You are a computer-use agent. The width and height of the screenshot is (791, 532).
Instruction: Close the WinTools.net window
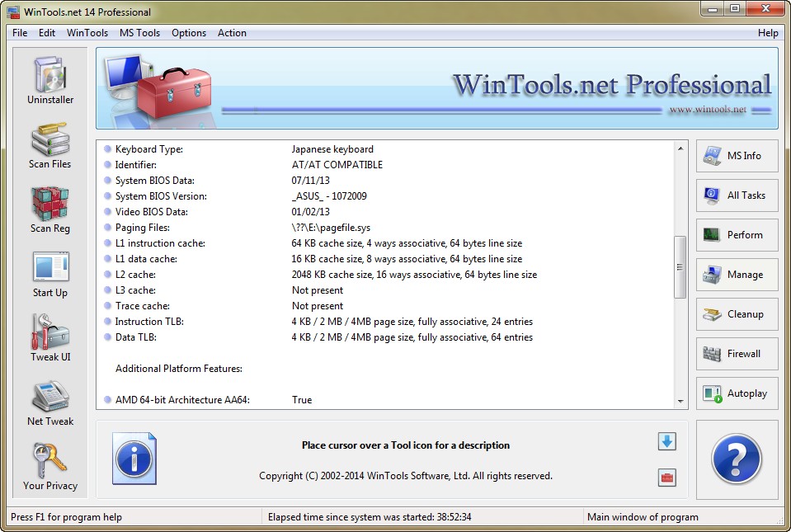click(765, 8)
